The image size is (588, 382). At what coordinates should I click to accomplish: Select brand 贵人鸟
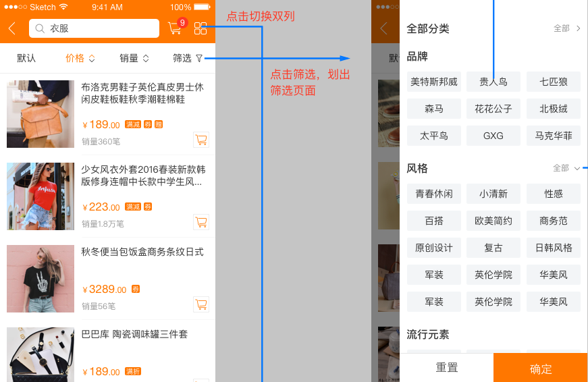pyautogui.click(x=493, y=82)
